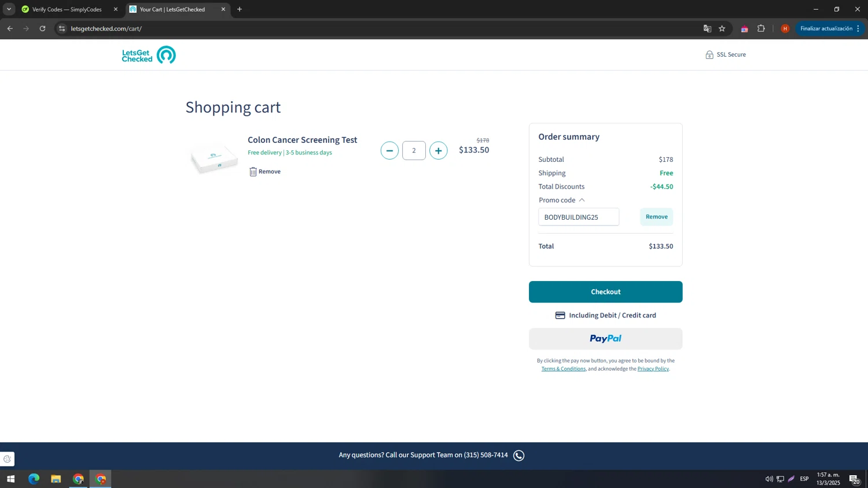
Task: Open the tab search dropdown
Action: 9,9
